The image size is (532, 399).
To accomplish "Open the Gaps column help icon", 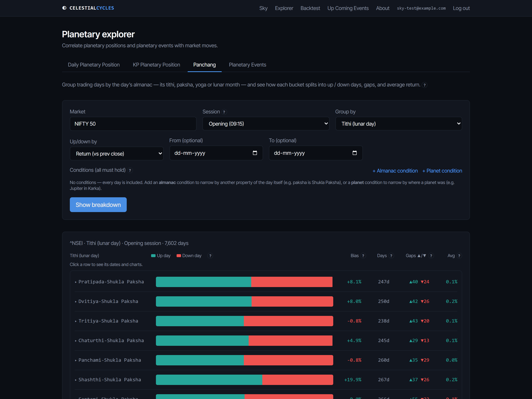I will tap(431, 256).
